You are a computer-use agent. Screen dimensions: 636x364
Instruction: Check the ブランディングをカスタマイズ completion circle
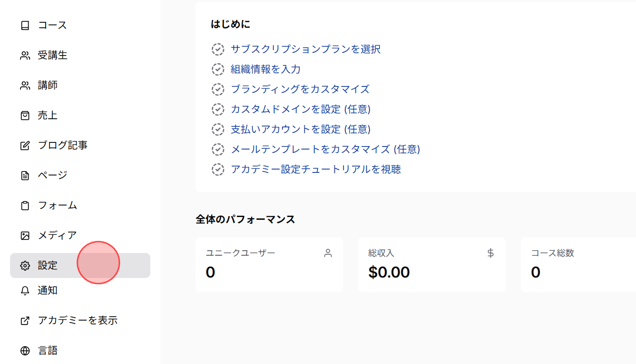[218, 89]
